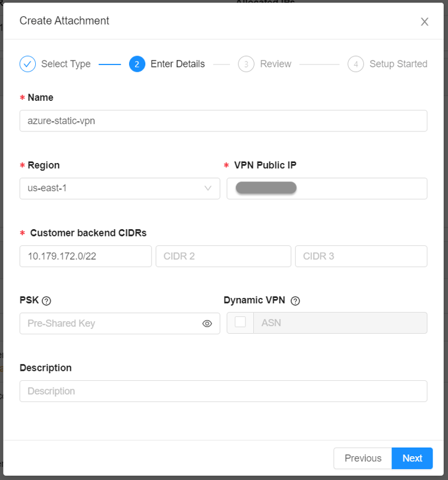Focus the CIDR 2 input field
448x480 pixels.
click(223, 256)
